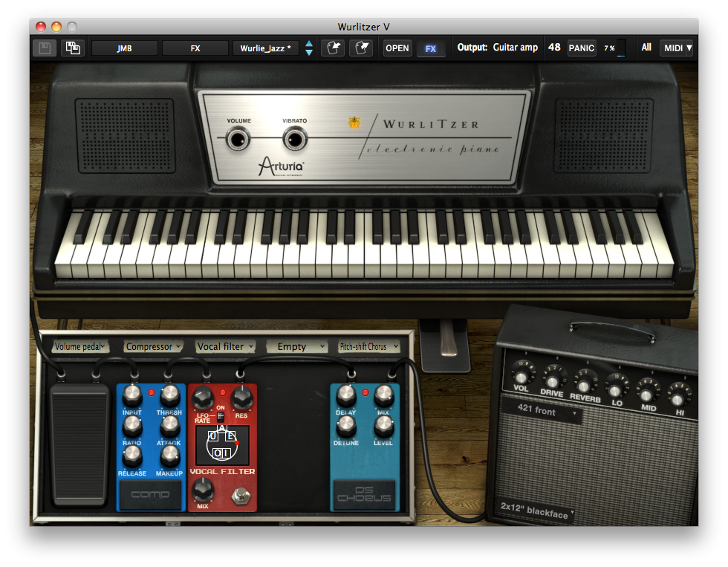Click the Save preset floppy icon

[x=45, y=48]
